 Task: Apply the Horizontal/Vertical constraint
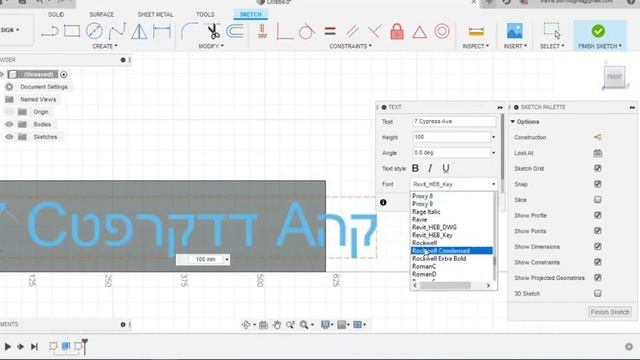pyautogui.click(x=262, y=31)
